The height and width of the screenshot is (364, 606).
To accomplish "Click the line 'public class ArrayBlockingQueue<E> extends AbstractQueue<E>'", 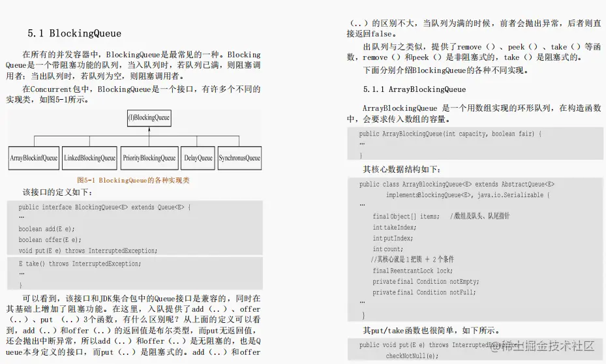I will click(x=457, y=185).
